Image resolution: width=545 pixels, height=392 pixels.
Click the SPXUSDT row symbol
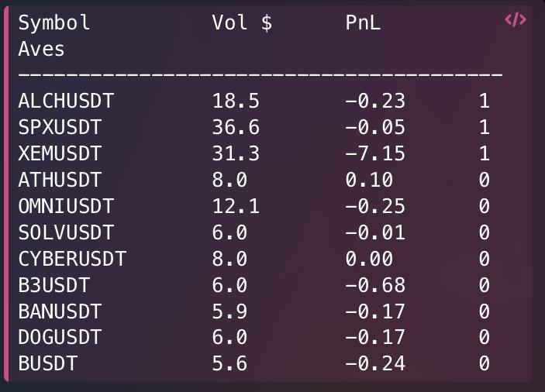[60, 127]
